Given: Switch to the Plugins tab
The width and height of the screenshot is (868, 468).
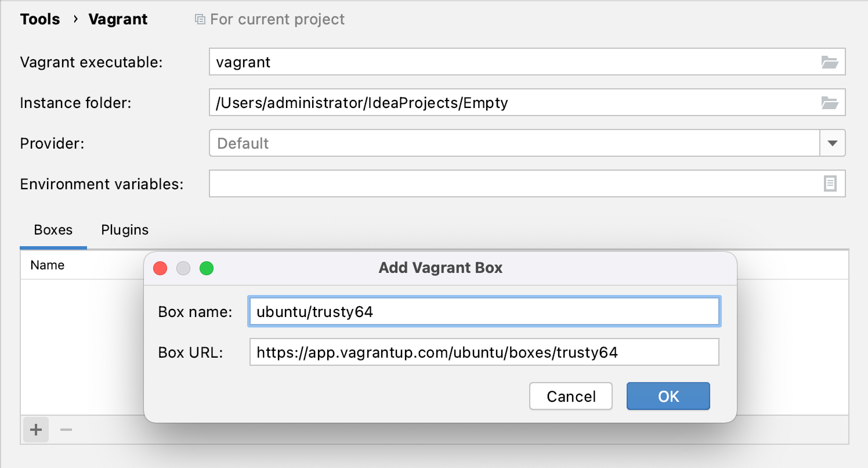Looking at the screenshot, I should coord(124,229).
